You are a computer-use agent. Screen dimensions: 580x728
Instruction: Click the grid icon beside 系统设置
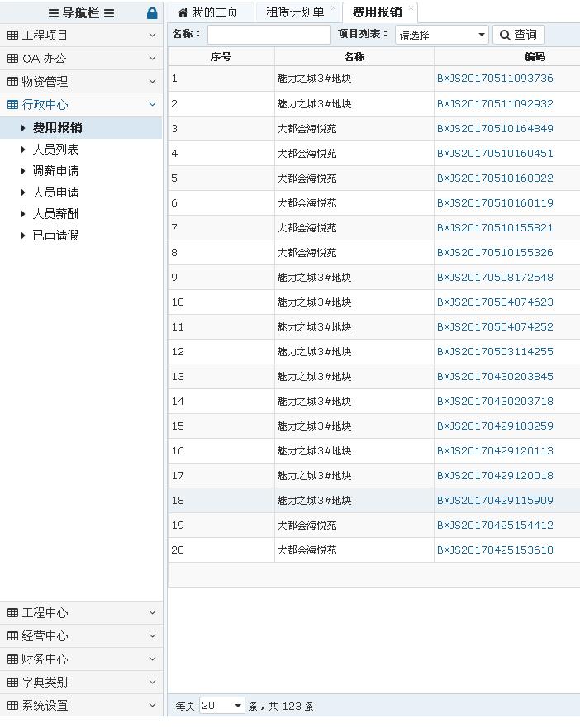pyautogui.click(x=12, y=706)
